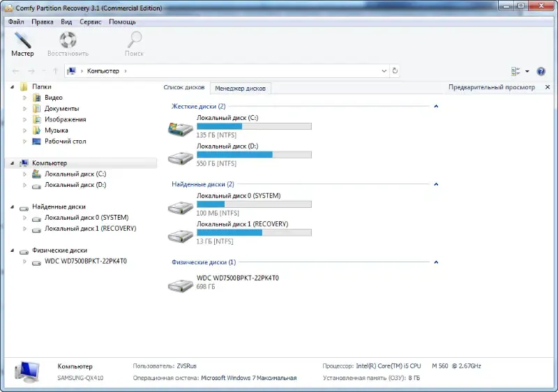
Task: Go back with the left arrow
Action: tap(15, 71)
